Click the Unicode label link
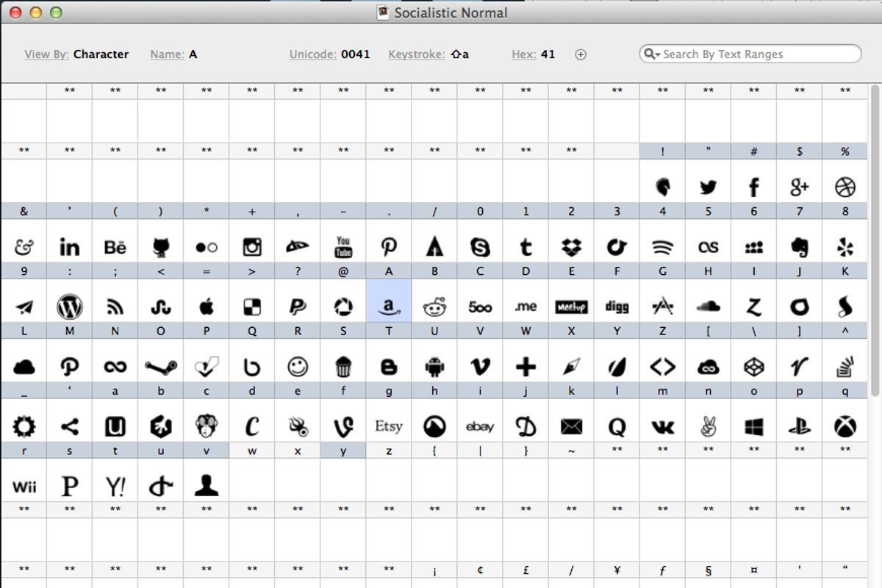 [x=312, y=54]
